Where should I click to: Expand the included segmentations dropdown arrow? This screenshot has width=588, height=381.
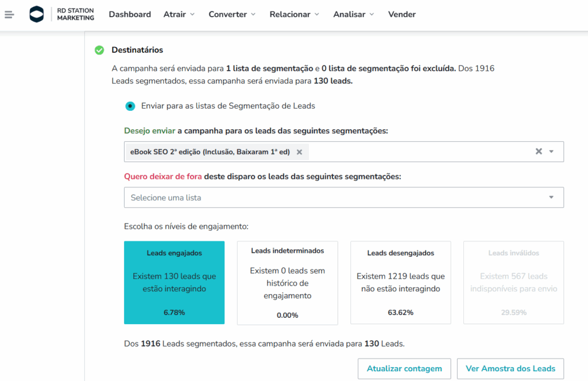(551, 152)
